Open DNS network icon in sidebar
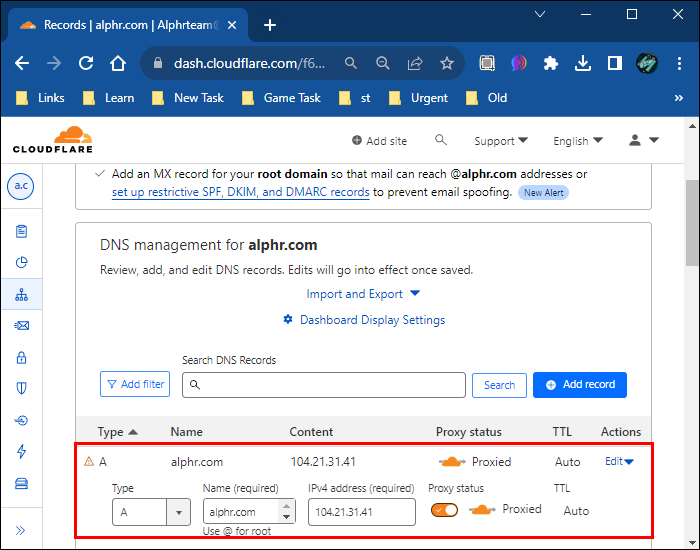 coord(21,295)
